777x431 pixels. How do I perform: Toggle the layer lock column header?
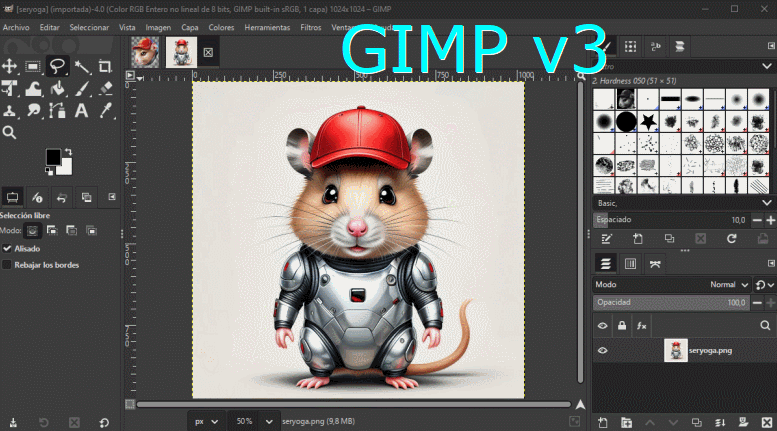[622, 325]
